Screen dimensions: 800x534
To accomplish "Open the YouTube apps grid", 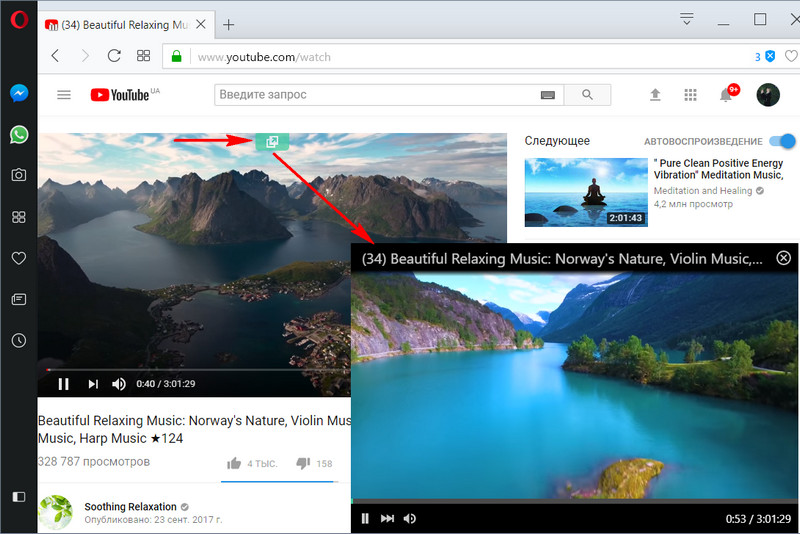I will coord(690,95).
